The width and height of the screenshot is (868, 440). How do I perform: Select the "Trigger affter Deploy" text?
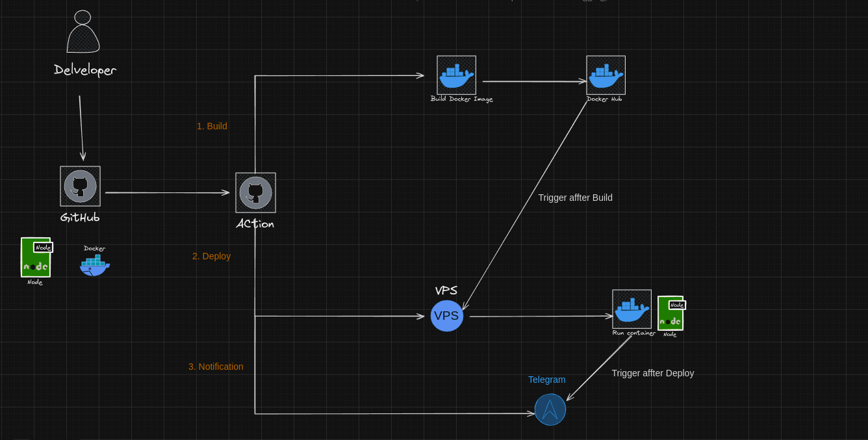point(652,373)
